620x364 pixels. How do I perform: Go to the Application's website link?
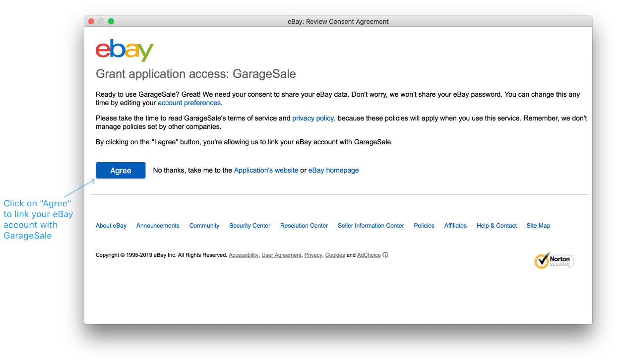click(x=266, y=170)
